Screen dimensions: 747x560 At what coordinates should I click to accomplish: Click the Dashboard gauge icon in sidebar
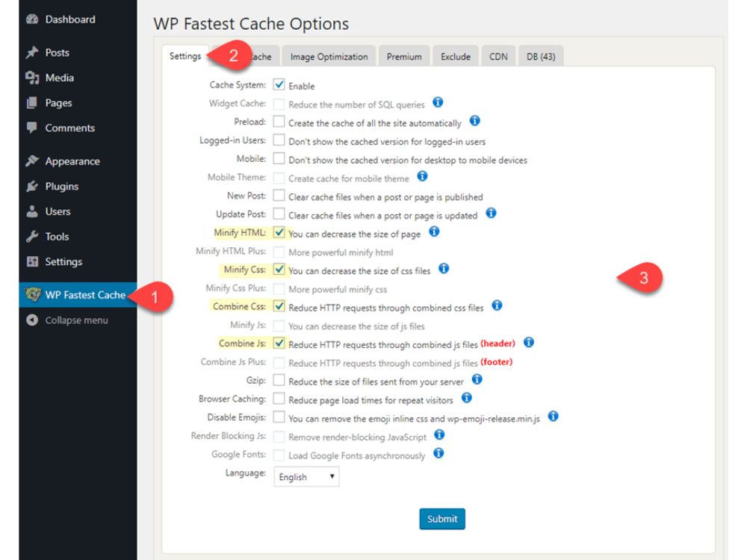tap(32, 19)
